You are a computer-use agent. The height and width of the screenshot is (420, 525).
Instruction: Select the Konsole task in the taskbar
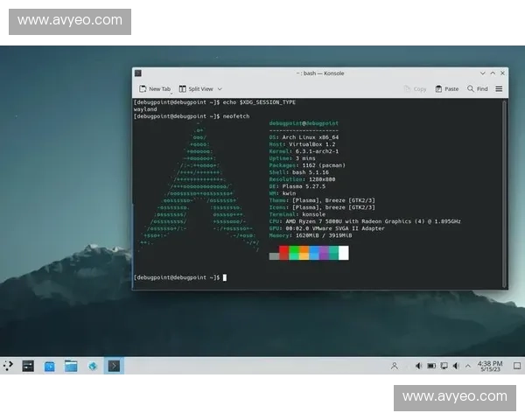[115, 365]
